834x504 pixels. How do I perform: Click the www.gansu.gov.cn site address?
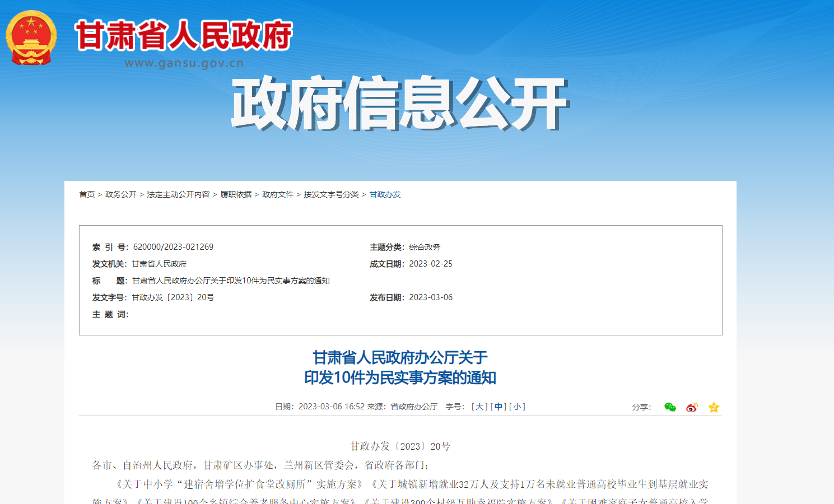coord(184,63)
